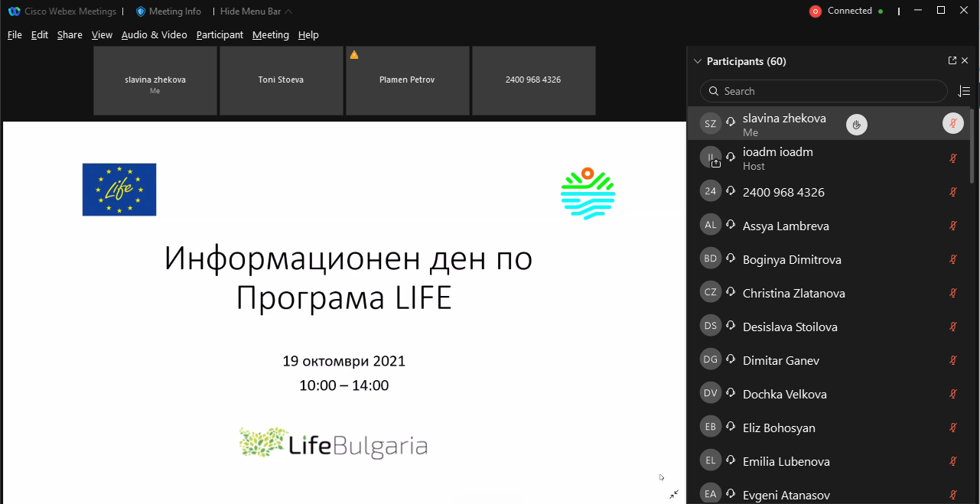
Task: Select participant name Assya Lambreva
Action: [x=786, y=226]
